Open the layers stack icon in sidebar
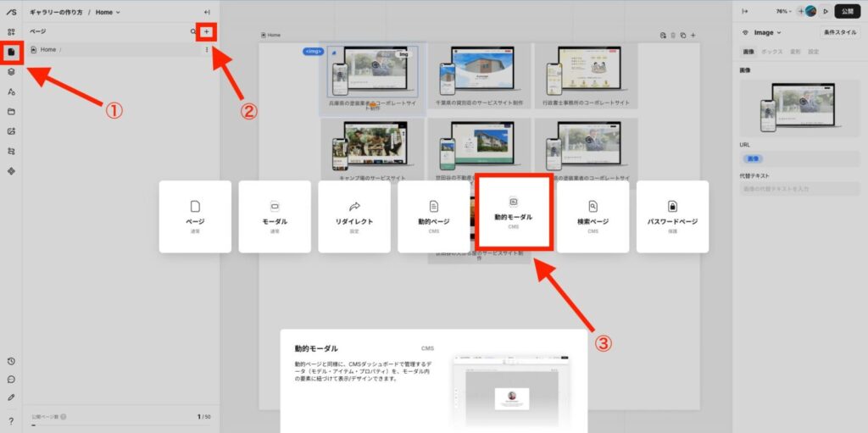 [x=11, y=72]
